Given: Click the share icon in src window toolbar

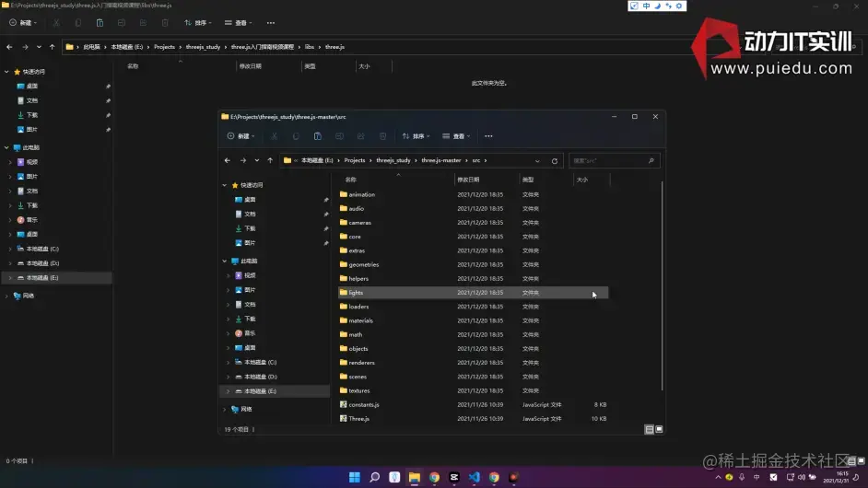Looking at the screenshot, I should [361, 136].
